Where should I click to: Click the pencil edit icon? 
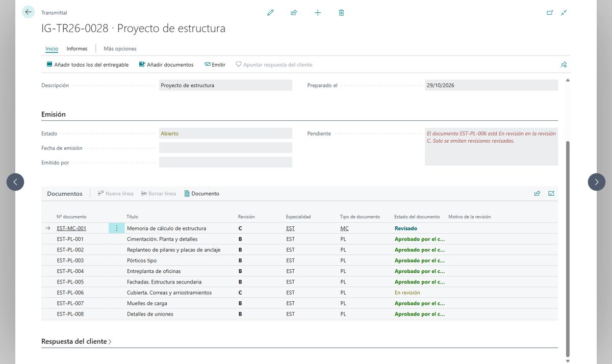[x=270, y=12]
